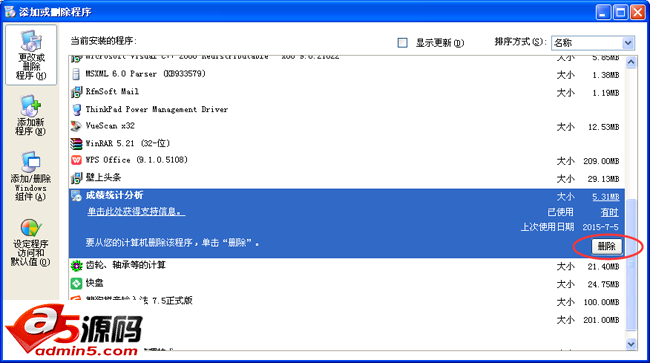This screenshot has width=650, height=363.
Task: Click 5.31MB size link
Action: (606, 197)
